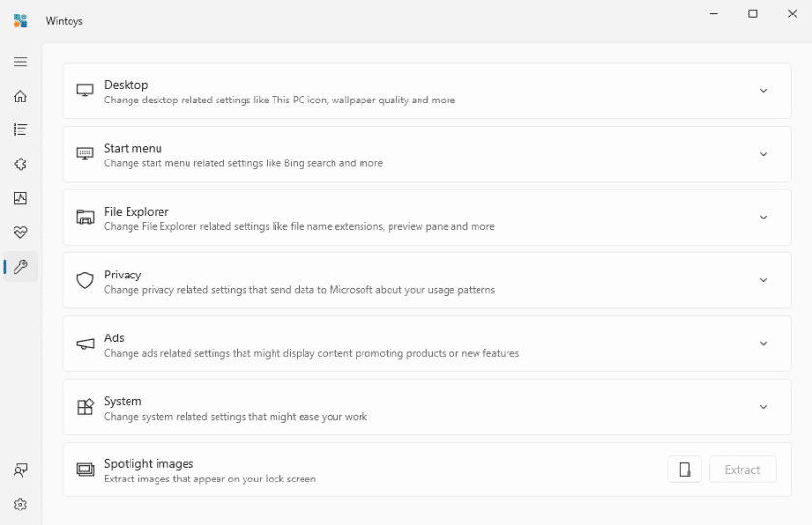
Task: Expand the Privacy settings chevron
Action: [763, 281]
